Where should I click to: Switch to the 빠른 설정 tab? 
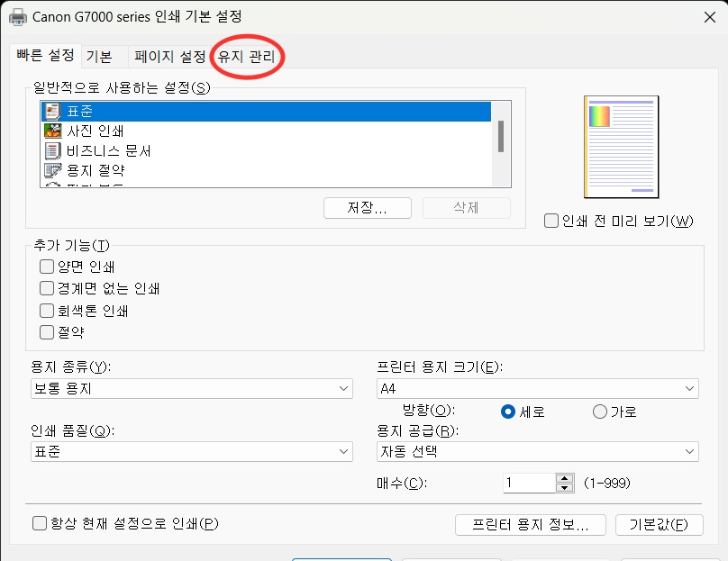tap(45, 56)
